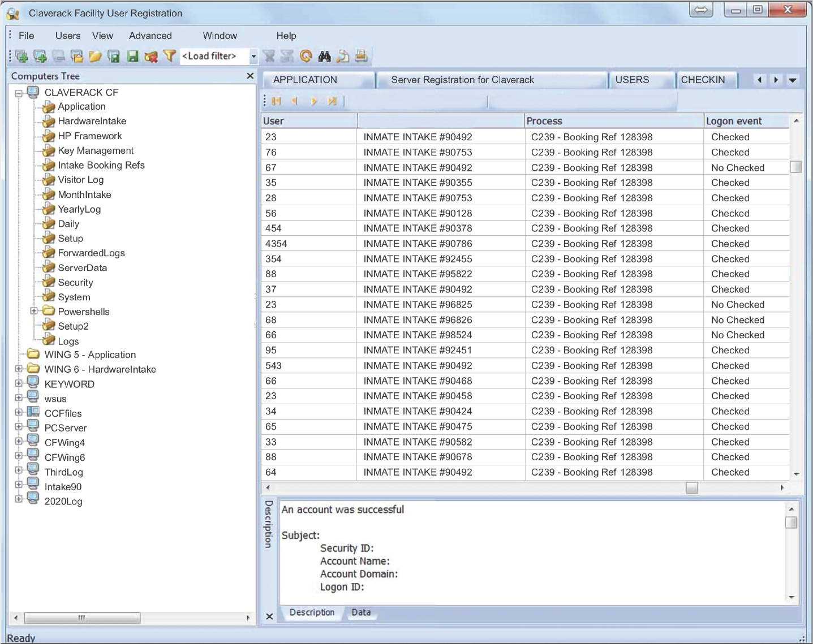Viewport: 813px width, 644px height.
Task: Switch to the Data tab below description
Action: coord(361,612)
